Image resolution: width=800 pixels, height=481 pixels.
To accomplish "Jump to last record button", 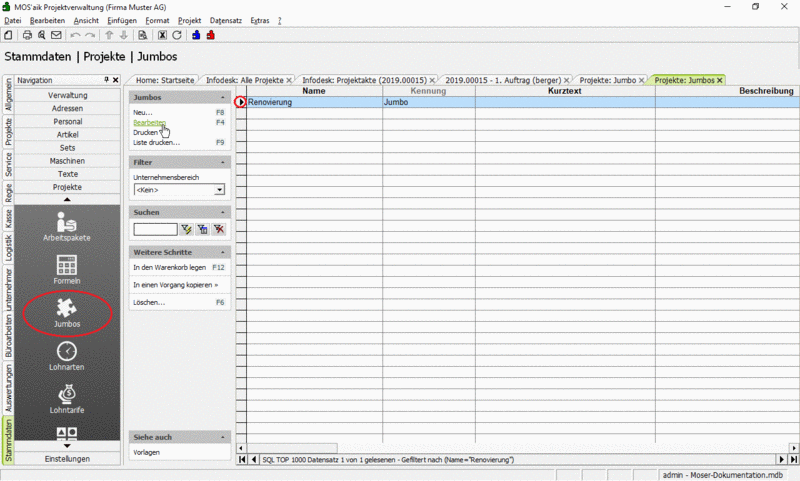I will [x=793, y=460].
